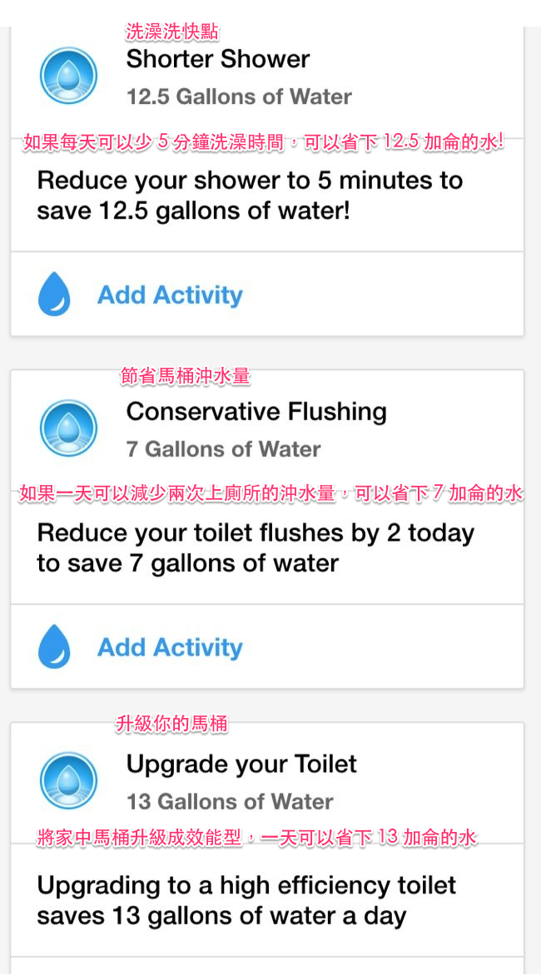Select the 'Upgrading to a high efficiency toilet' description
This screenshot has height=980, width=541.
pos(246,901)
